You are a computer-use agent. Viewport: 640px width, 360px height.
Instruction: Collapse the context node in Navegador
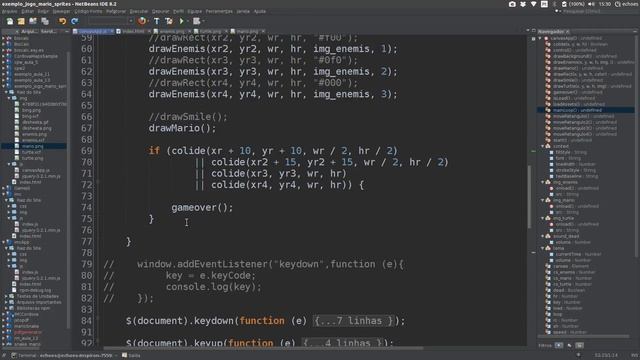click(x=543, y=146)
